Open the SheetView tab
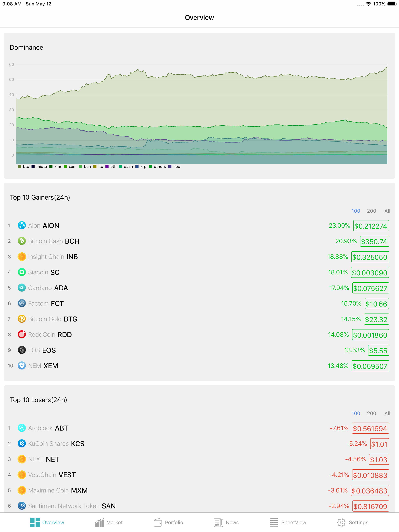This screenshot has height=532, width=399. tap(288, 522)
